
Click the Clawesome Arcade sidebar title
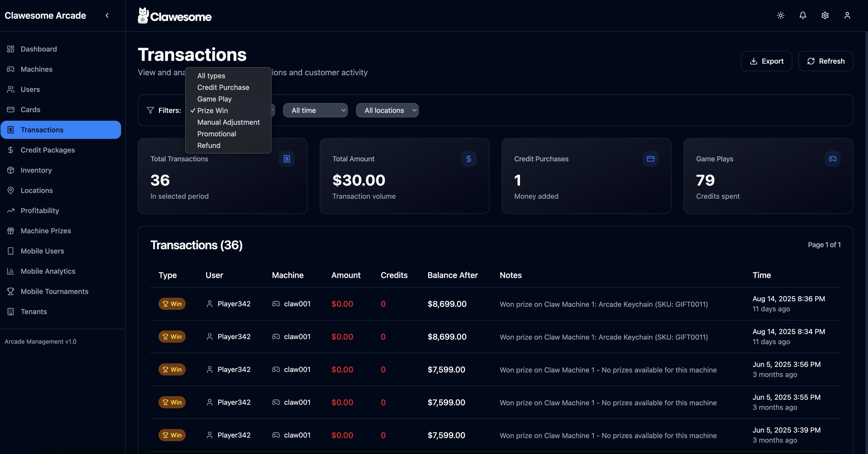pos(45,15)
